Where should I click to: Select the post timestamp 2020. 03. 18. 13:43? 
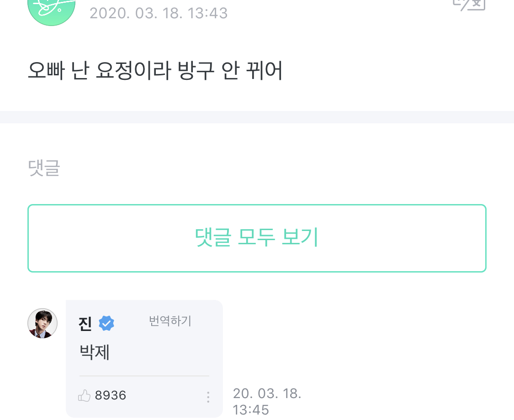(159, 13)
